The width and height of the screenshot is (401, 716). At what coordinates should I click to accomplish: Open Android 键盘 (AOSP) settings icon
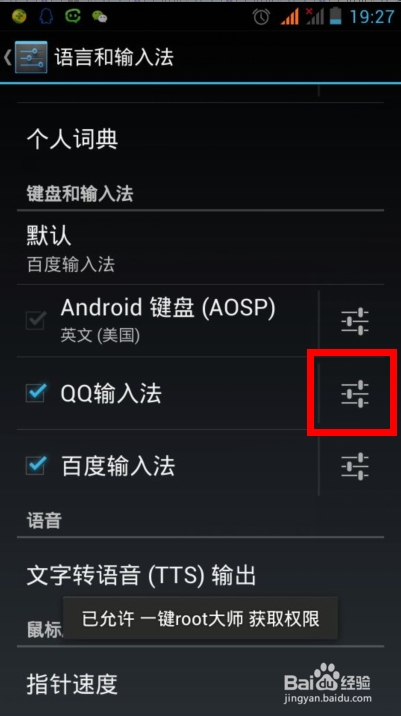pyautogui.click(x=355, y=321)
